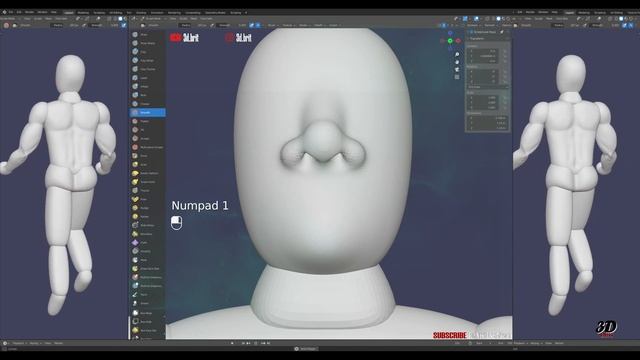Click the pan hand viewport navigation icon

click(x=457, y=62)
